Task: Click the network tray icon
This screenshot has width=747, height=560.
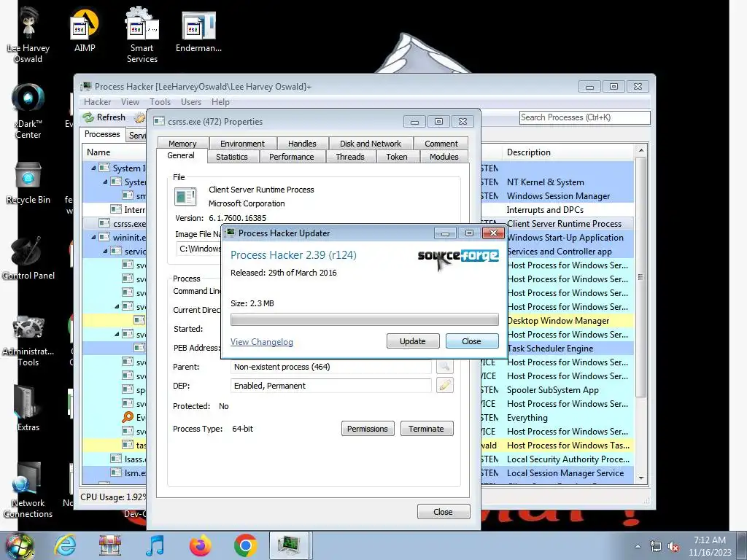Action: tap(656, 547)
